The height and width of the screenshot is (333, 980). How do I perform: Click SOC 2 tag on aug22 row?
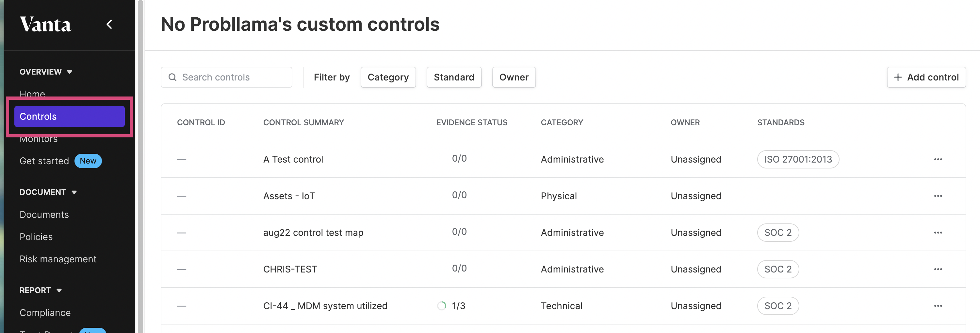pyautogui.click(x=777, y=233)
